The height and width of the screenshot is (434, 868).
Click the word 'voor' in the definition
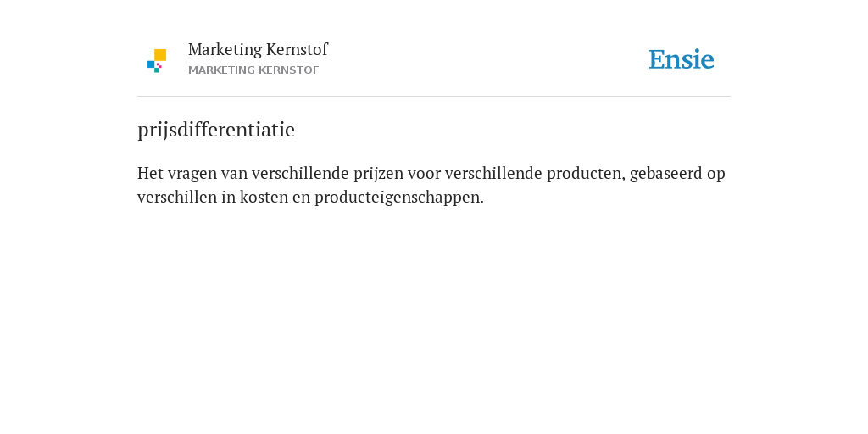(424, 174)
